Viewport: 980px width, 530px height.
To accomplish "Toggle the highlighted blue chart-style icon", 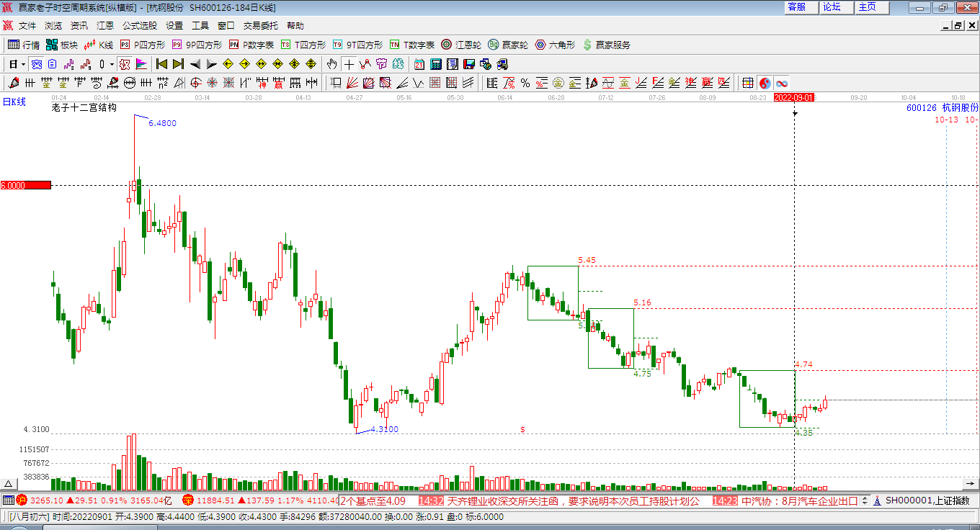I will coord(35,64).
